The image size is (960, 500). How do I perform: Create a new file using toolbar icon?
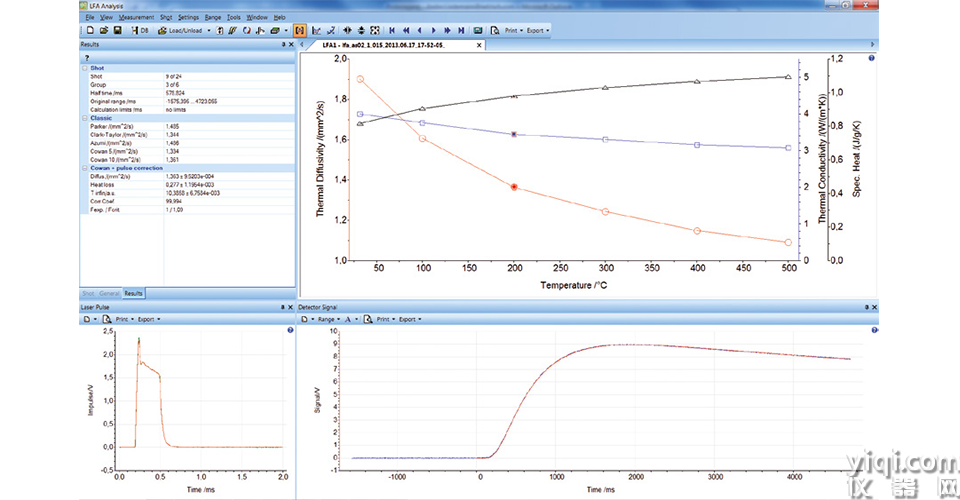pos(90,30)
